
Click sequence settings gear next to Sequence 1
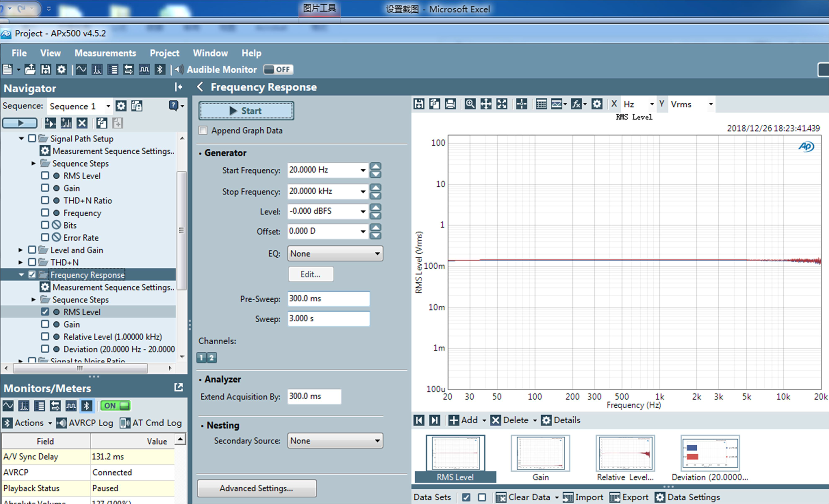pos(121,106)
